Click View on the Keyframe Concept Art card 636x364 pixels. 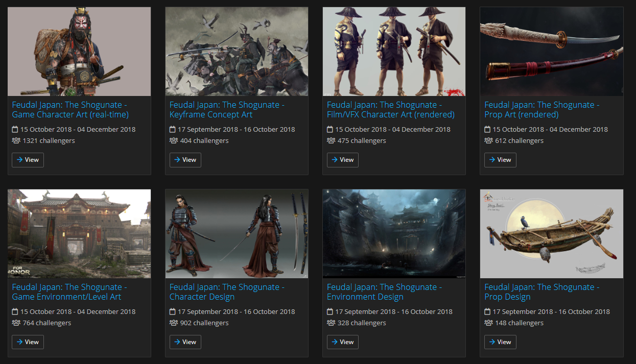point(185,160)
